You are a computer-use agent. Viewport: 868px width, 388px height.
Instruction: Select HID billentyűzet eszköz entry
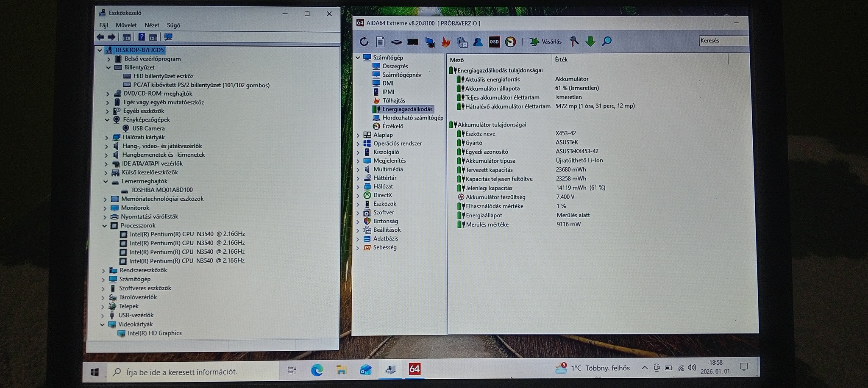pos(163,76)
